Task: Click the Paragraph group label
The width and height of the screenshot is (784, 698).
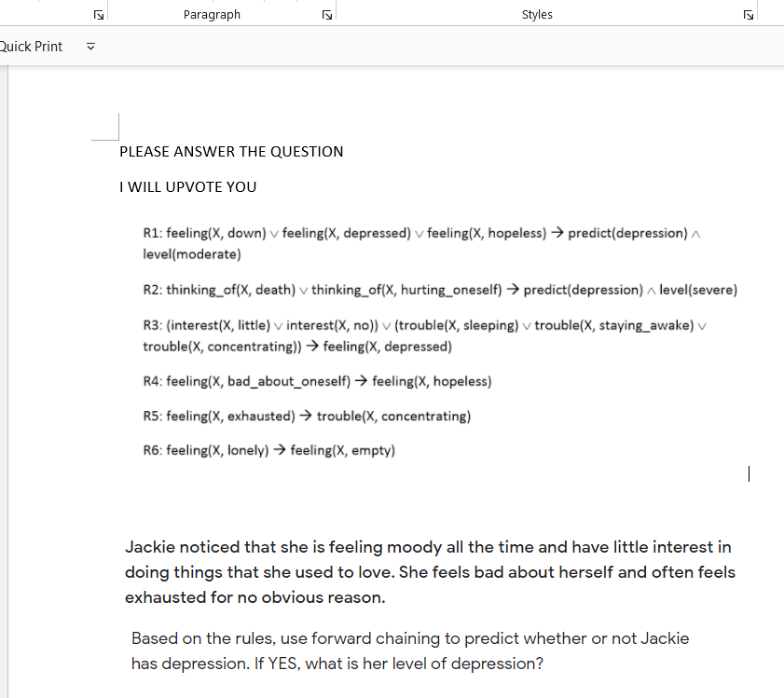Action: (x=212, y=15)
